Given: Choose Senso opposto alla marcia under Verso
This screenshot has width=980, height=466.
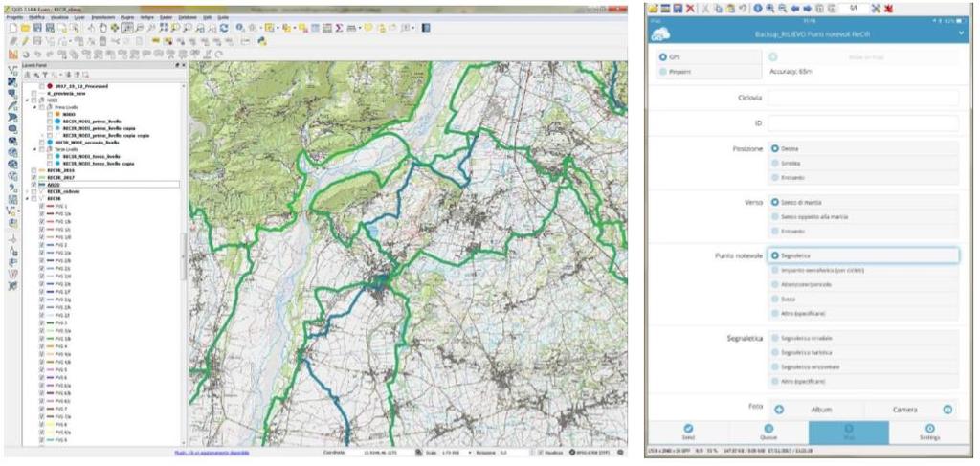Looking at the screenshot, I should 775,217.
